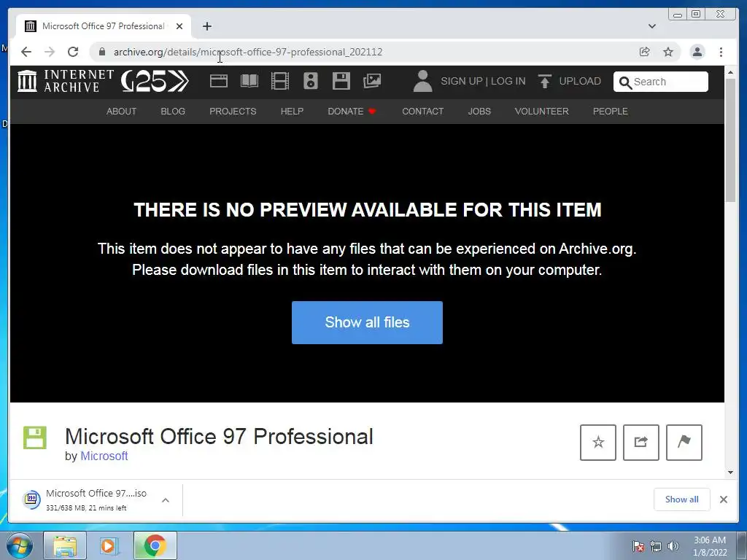The height and width of the screenshot is (560, 747).
Task: Open the PROJECTS menu item
Action: (x=233, y=112)
